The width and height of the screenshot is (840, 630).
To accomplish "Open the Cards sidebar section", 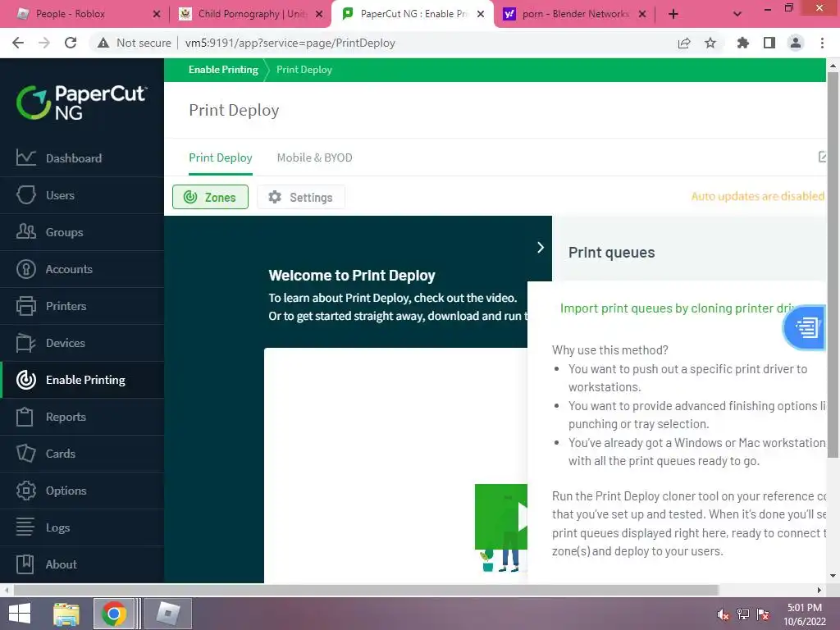I will click(82, 454).
